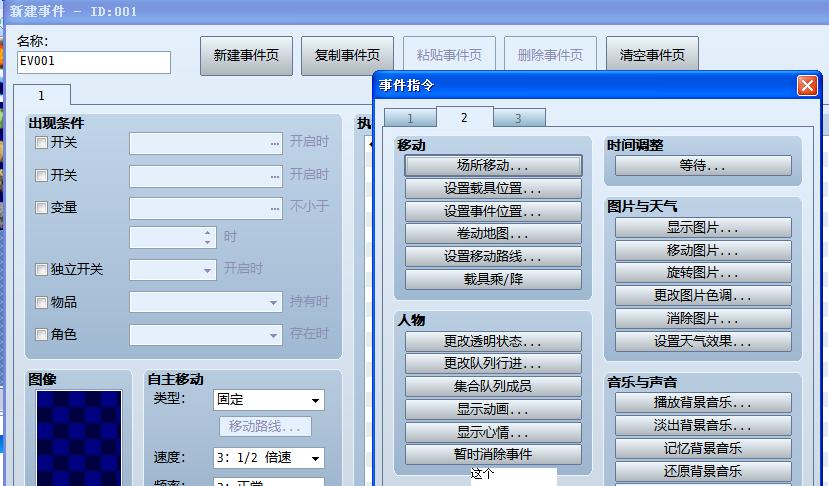Screen dimensions: 829x486
Task: Click the 还原背景音乐 command
Action: tap(703, 471)
